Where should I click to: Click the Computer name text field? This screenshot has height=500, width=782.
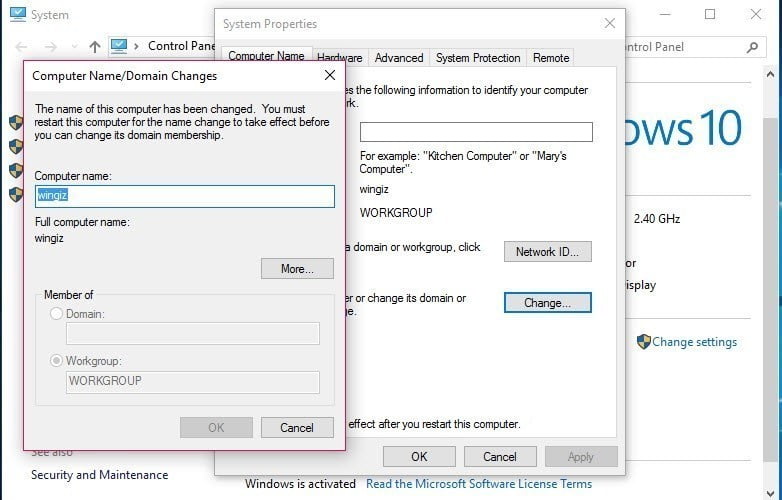click(x=185, y=196)
